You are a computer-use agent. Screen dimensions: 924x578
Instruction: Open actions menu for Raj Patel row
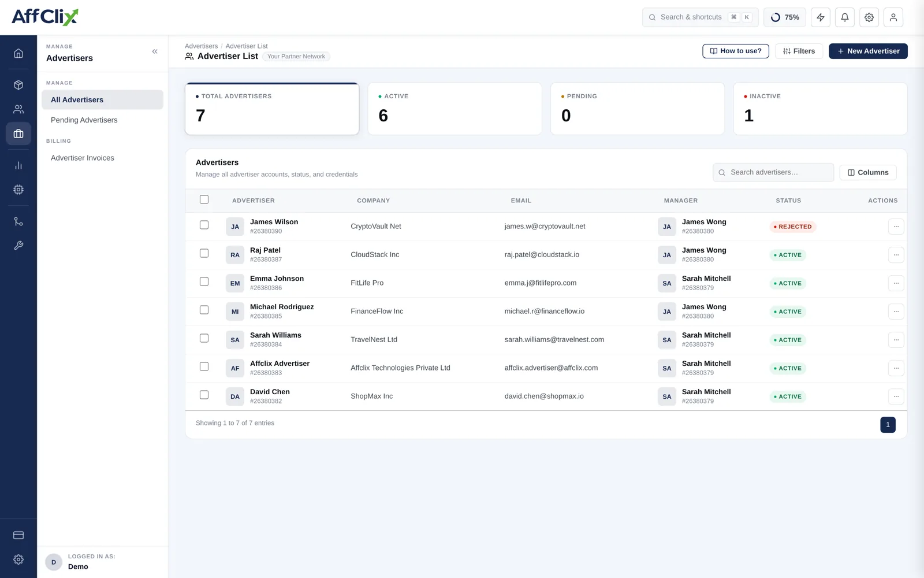[x=896, y=255]
